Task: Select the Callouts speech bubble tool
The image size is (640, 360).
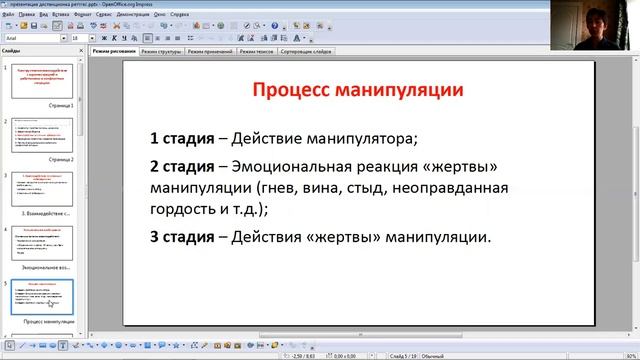Action: coord(162,345)
